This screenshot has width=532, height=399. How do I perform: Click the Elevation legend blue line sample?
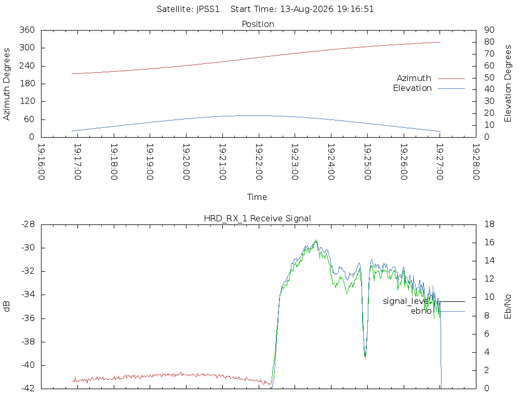pyautogui.click(x=451, y=88)
